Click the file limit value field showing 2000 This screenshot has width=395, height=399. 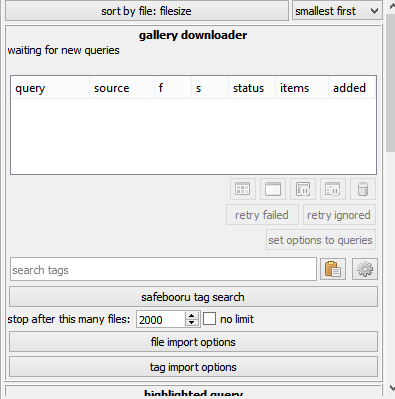tap(161, 319)
